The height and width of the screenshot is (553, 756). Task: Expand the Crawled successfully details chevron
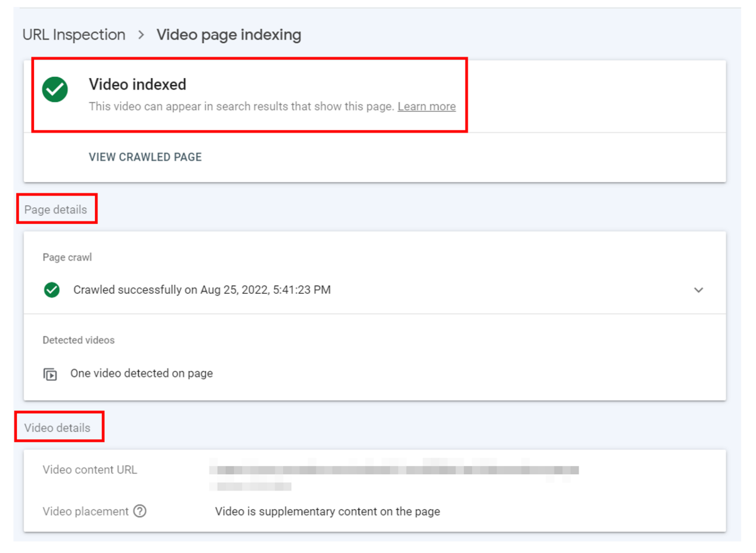click(x=698, y=290)
